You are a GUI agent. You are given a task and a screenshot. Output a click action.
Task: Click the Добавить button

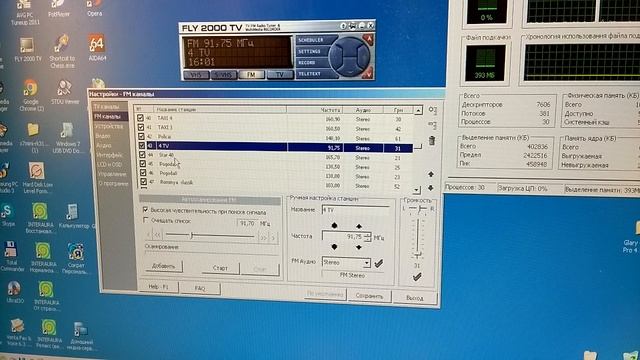[x=163, y=266]
